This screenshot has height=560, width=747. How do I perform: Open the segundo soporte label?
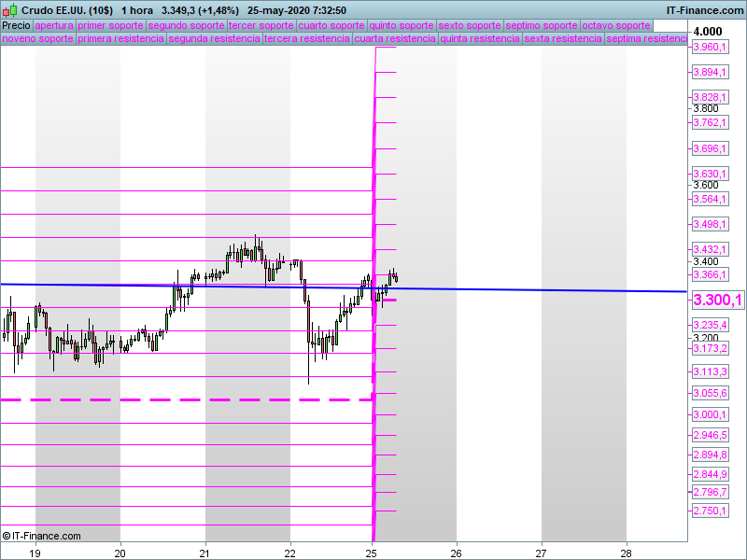pos(186,26)
